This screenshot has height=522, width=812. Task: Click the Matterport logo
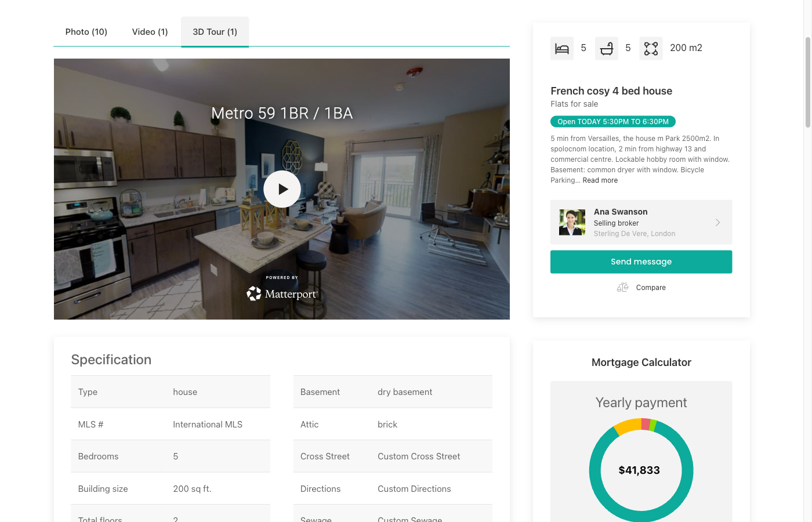pos(282,293)
